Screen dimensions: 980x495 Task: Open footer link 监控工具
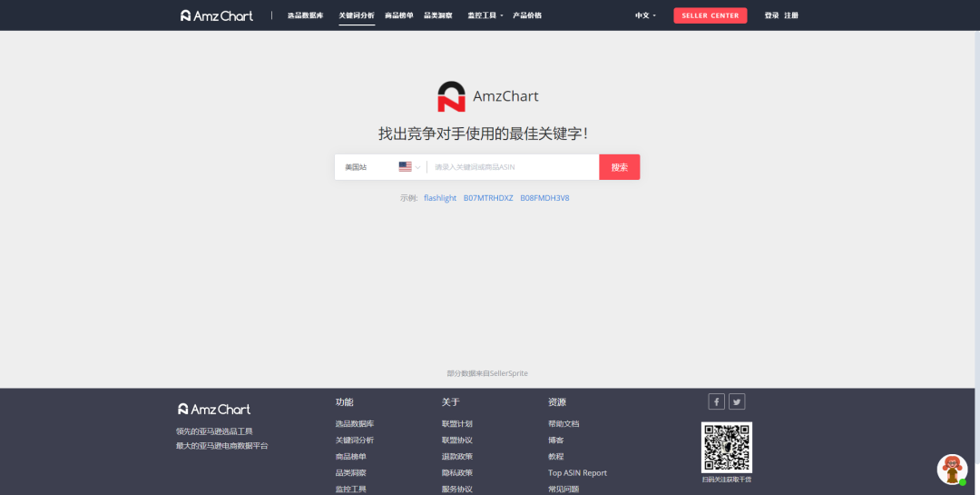click(x=350, y=489)
